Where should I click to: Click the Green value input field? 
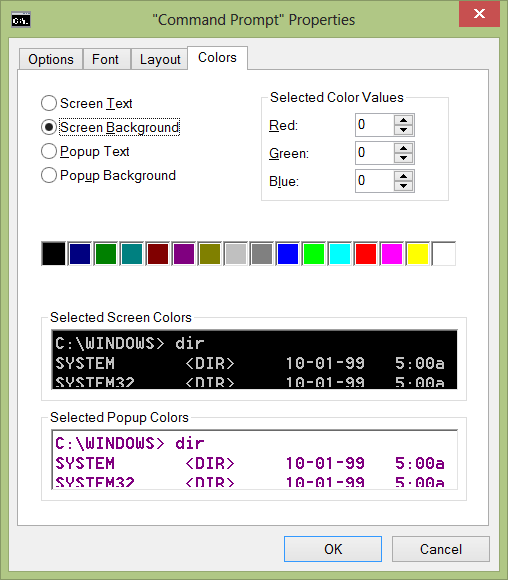(x=374, y=153)
